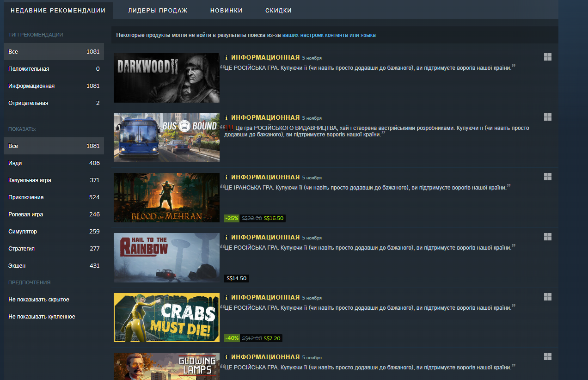Click the info icon beside Glowing Lamps recommendation
This screenshot has height=380, width=588.
(227, 357)
